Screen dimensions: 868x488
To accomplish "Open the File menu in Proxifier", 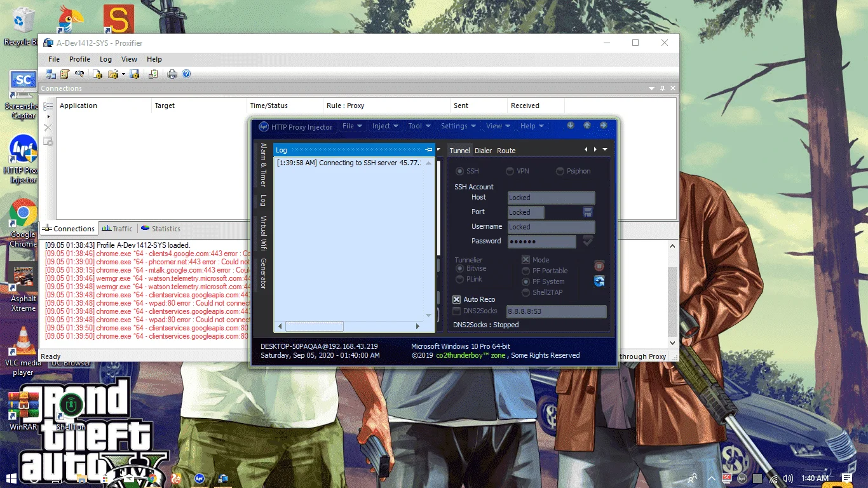I will [54, 59].
